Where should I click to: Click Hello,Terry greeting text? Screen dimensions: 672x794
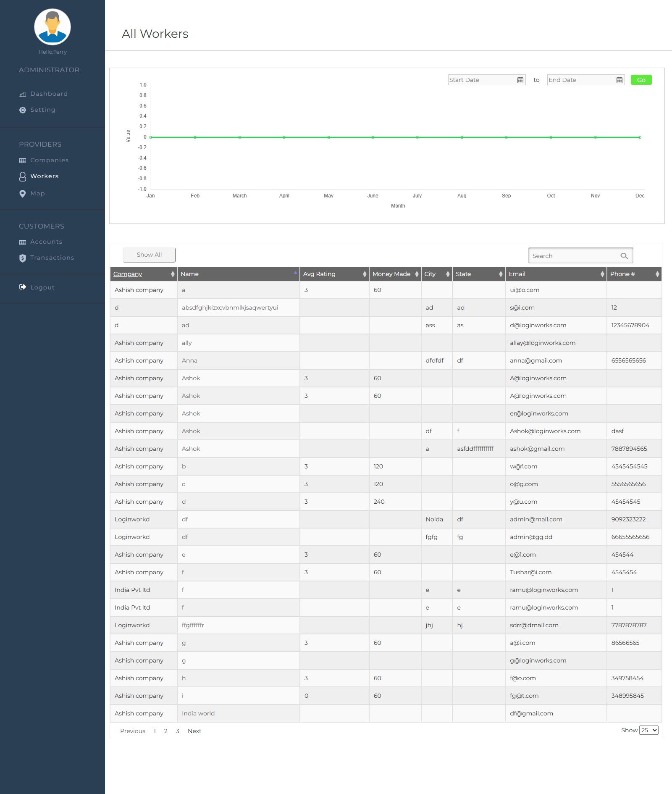52,52
